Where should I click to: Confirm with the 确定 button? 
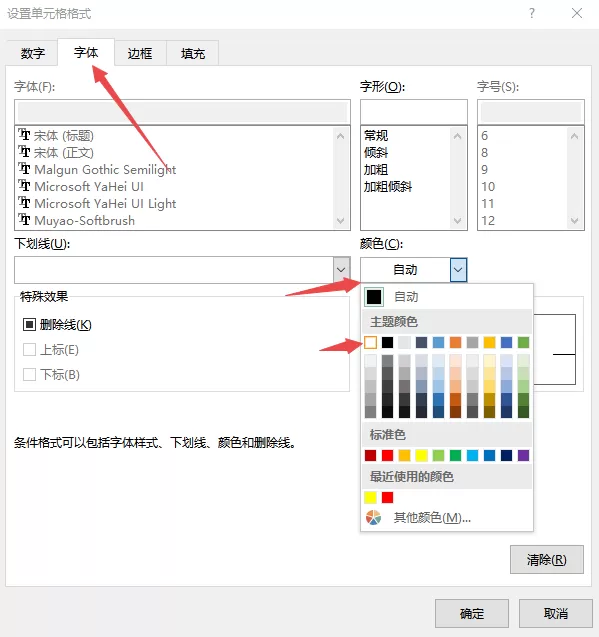[472, 613]
